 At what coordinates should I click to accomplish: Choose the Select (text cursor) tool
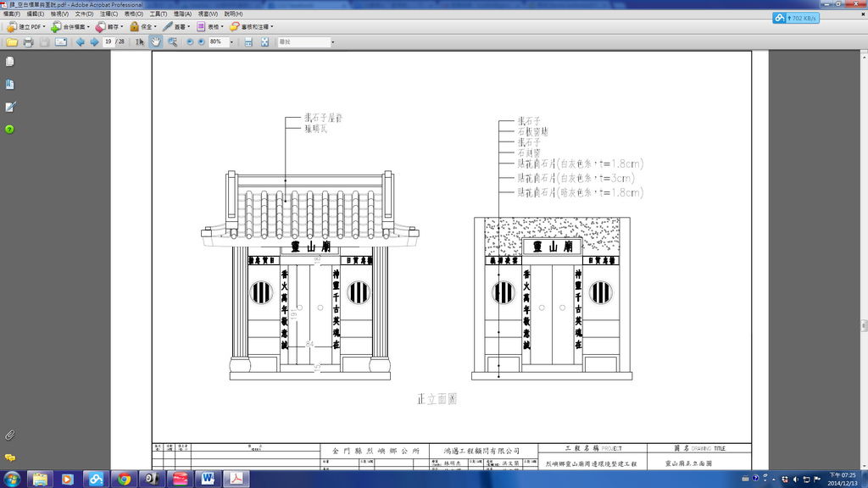pyautogui.click(x=140, y=42)
